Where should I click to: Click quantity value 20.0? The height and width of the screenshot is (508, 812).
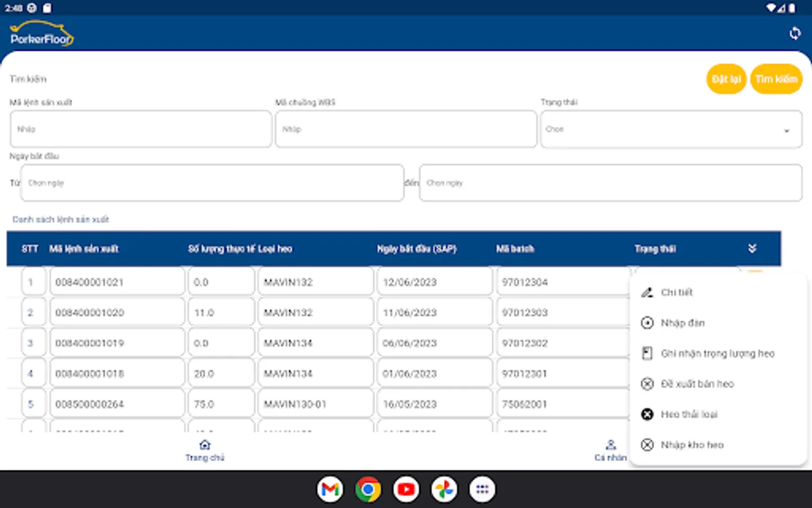point(221,373)
